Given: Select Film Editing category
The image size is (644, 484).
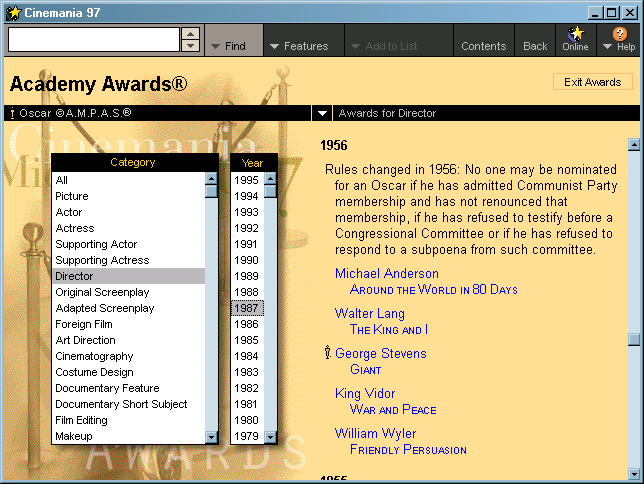Looking at the screenshot, I should click(129, 420).
